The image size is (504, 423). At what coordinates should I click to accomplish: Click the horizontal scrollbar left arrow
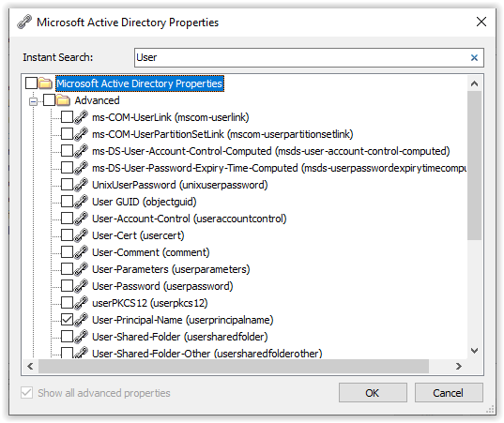[30, 366]
